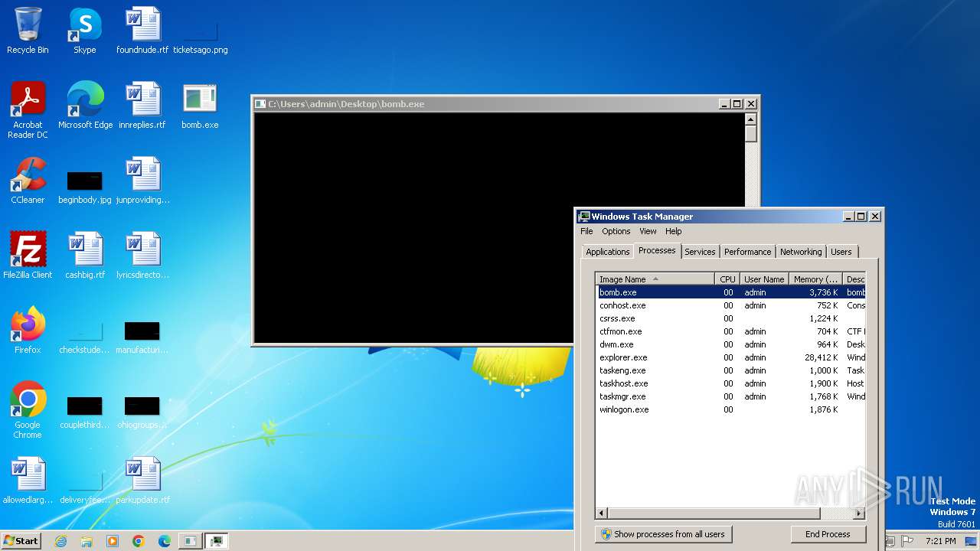Screen dimensions: 980x551
Task: Open Acrobat Reader DC shortcut
Action: click(28, 110)
